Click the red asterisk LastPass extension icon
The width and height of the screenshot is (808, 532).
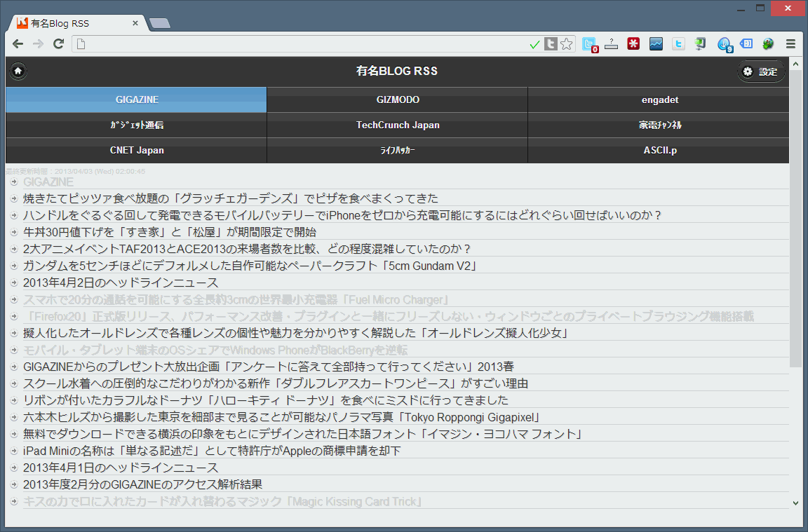coord(633,44)
